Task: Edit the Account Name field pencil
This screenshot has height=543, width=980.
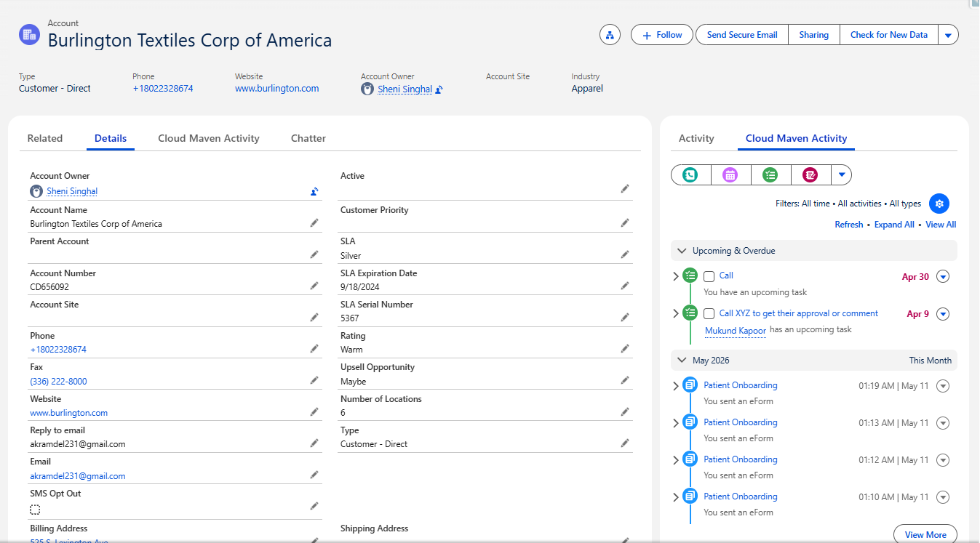Action: click(314, 223)
